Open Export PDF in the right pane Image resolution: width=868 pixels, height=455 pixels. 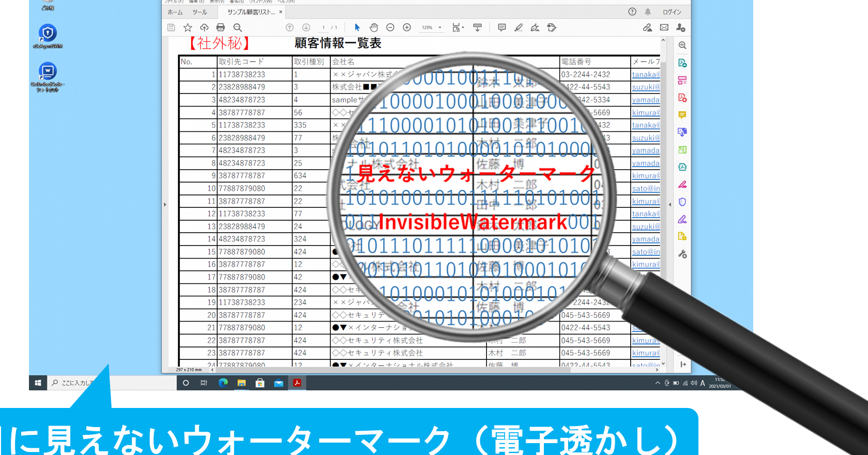[682, 63]
